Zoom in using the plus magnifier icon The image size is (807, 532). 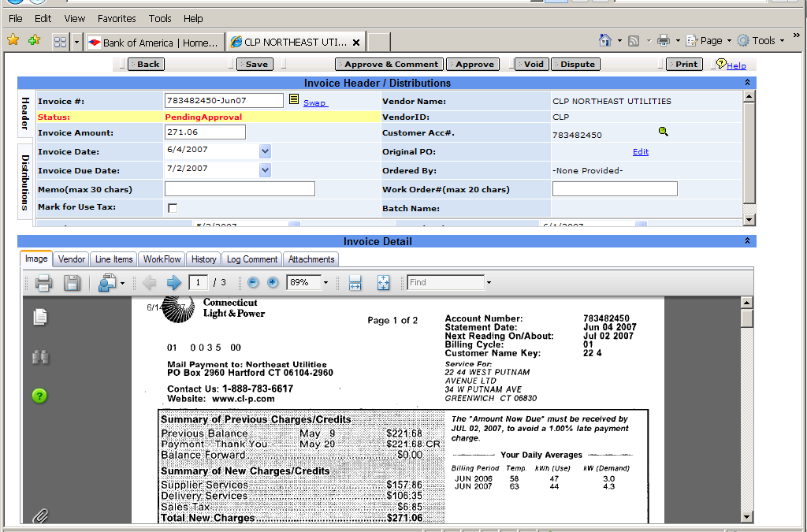click(x=273, y=283)
